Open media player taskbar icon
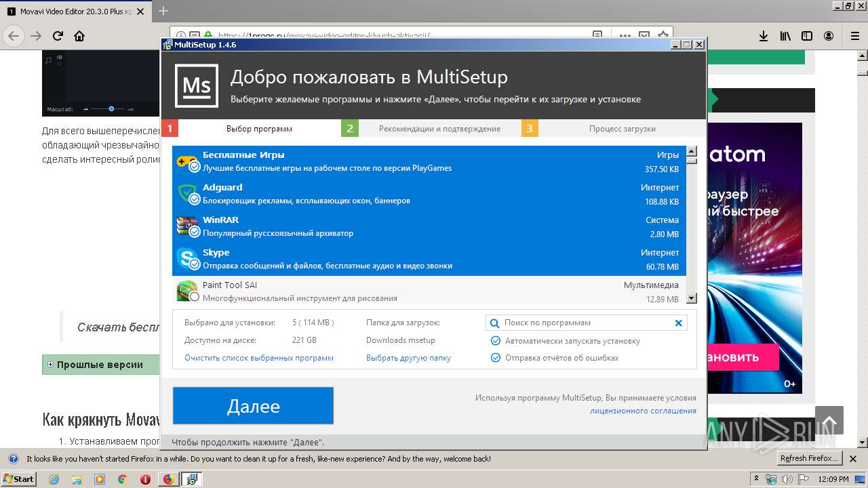 (100, 479)
